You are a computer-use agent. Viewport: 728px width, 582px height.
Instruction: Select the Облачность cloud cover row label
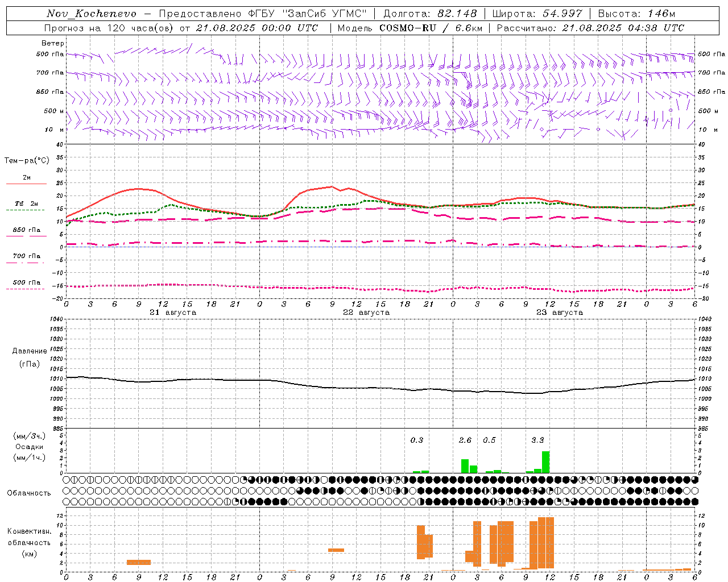(x=29, y=493)
